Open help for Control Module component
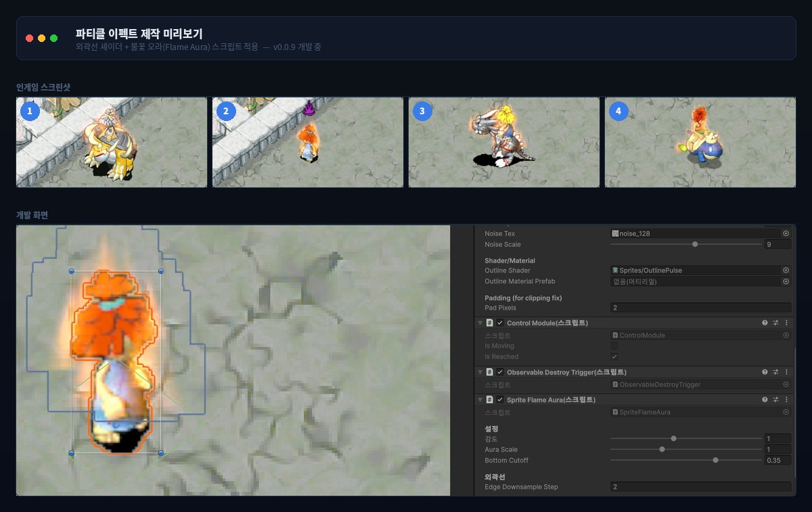The image size is (812, 512). pos(765,323)
